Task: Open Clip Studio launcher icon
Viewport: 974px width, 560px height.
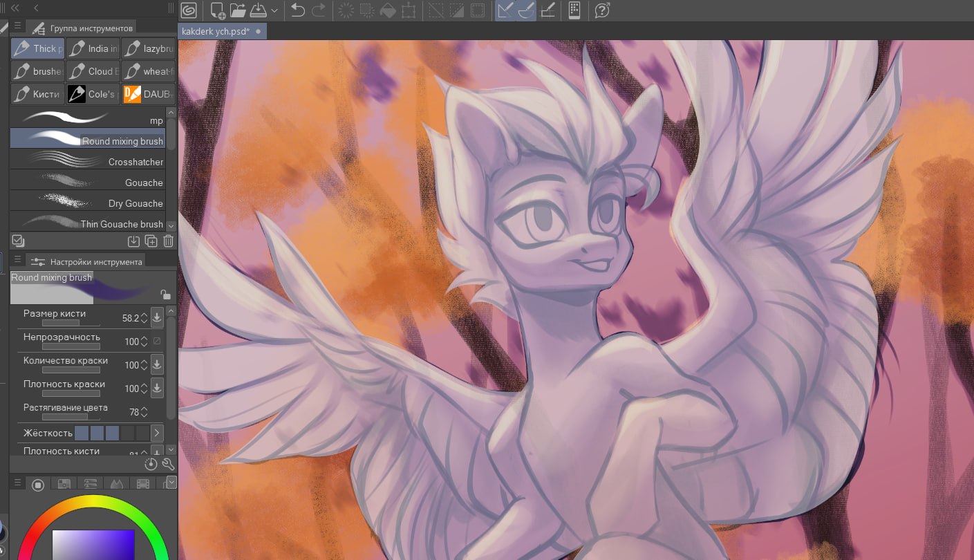Action: 188,10
